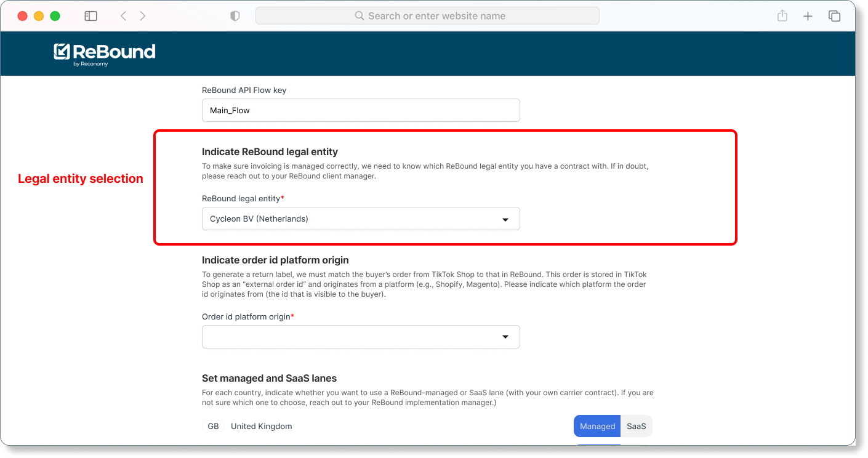Open the ReBound legal entity dropdown
This screenshot has height=458, width=868.
click(x=361, y=219)
